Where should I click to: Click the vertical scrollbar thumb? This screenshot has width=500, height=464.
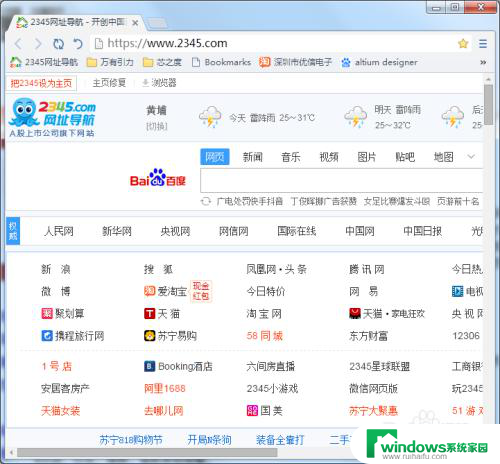pos(488,105)
